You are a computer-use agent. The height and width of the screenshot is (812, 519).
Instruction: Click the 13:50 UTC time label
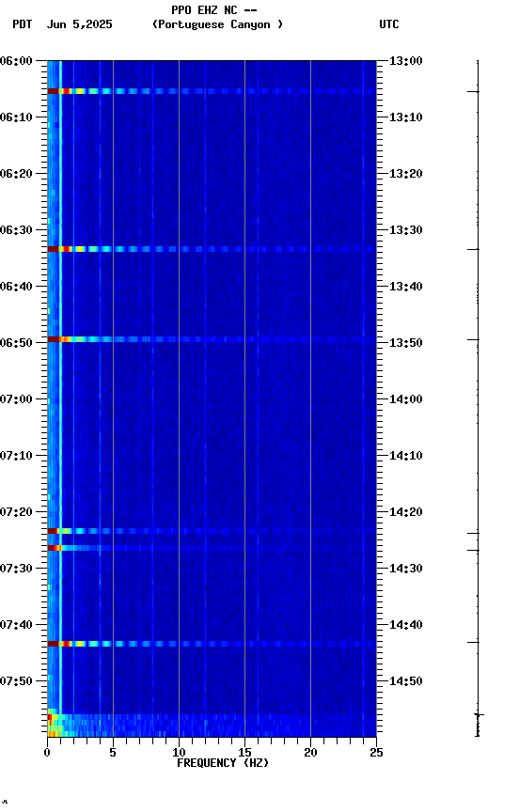coord(406,343)
